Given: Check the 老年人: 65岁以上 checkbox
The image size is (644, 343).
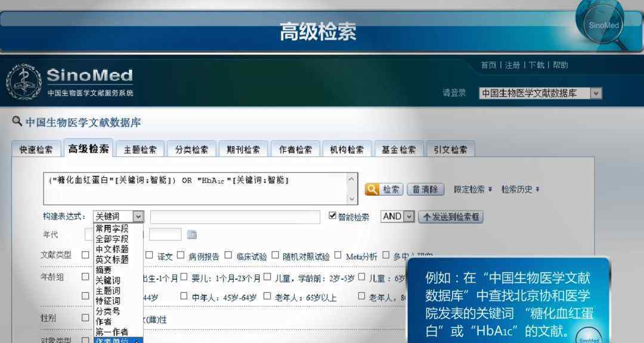Looking at the screenshot, I should [x=267, y=296].
